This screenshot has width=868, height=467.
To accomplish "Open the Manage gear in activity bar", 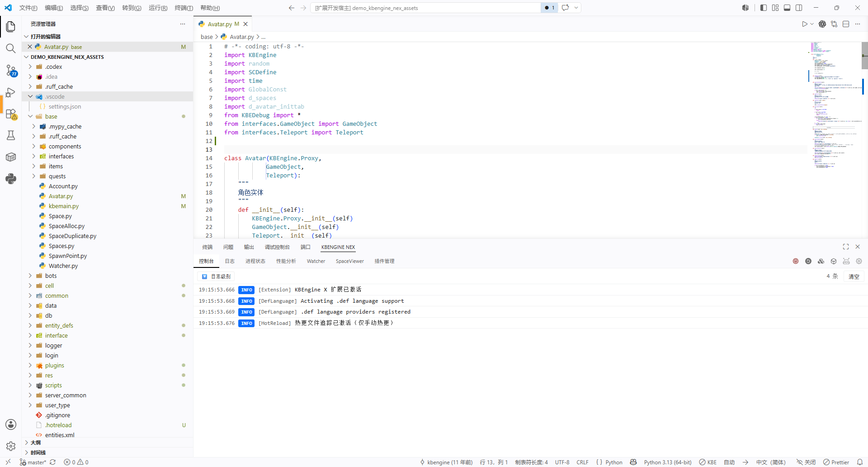I will point(11,446).
